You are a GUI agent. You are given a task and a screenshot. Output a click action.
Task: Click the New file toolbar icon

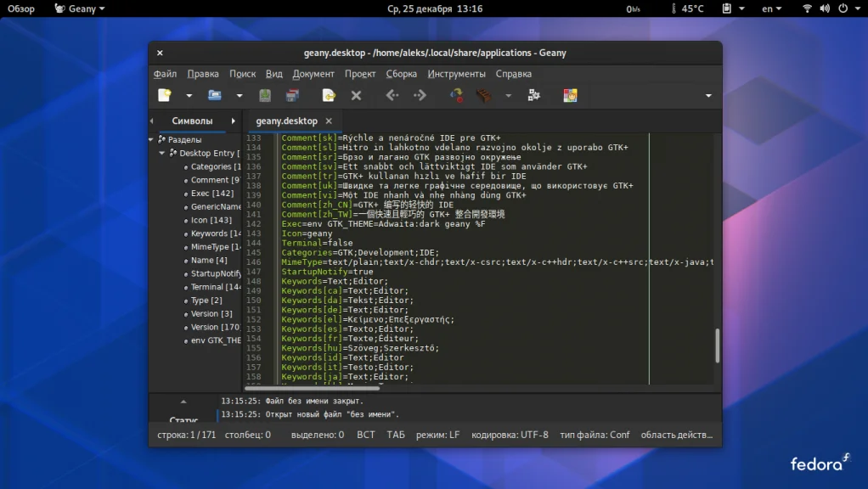point(165,96)
